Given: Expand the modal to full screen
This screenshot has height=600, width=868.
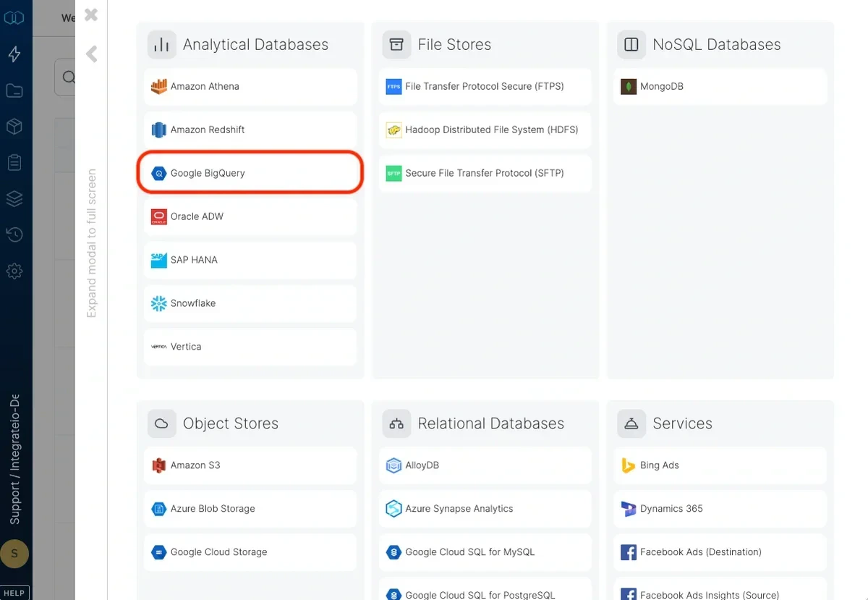Looking at the screenshot, I should pyautogui.click(x=90, y=239).
